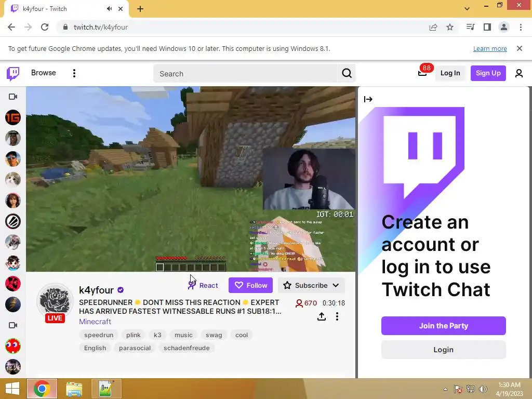
Task: Click the Sign Up button
Action: pos(488,73)
